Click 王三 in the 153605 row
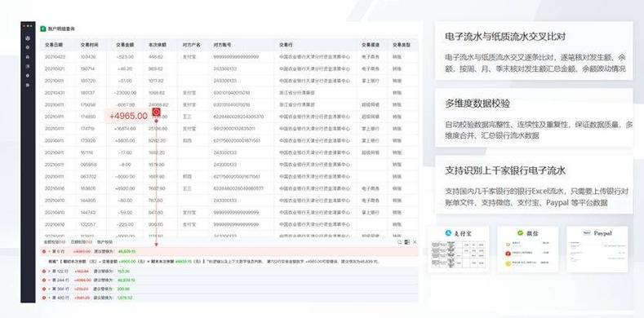Viewport: 644px width, 318px height. [187, 188]
